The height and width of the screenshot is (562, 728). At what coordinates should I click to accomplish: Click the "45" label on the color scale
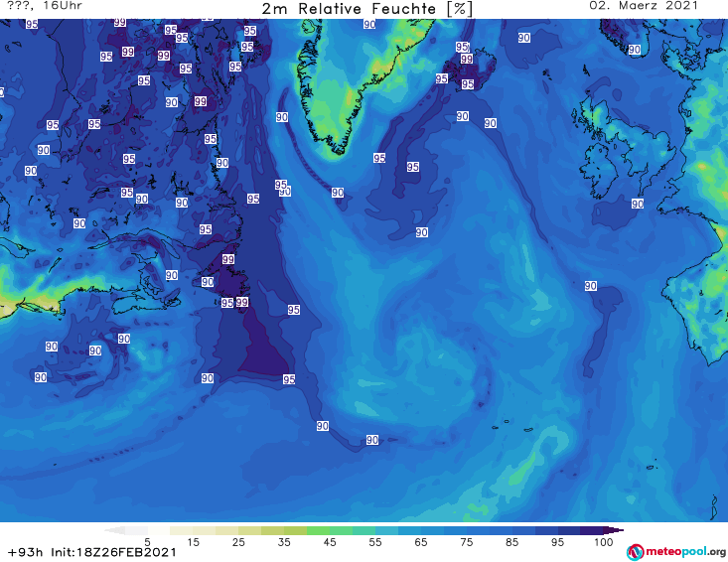click(330, 542)
